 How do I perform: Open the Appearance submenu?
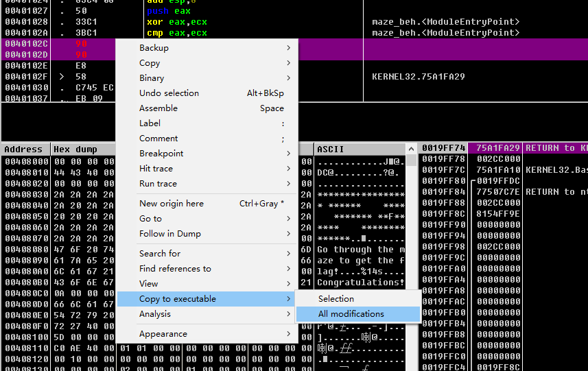click(163, 334)
